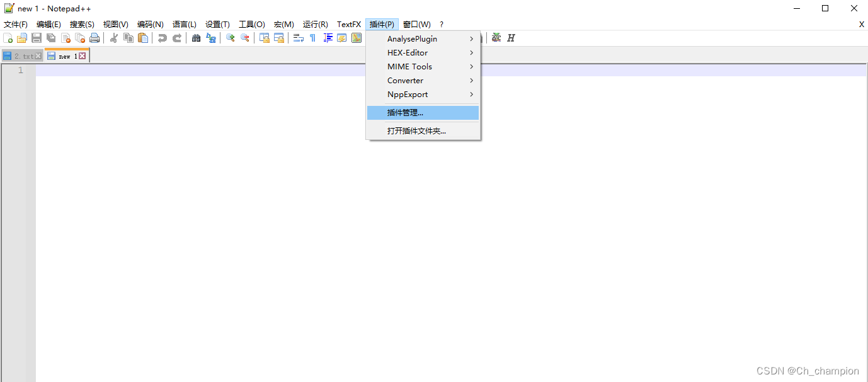
Task: Expand the HEX-Editor submenu
Action: pos(423,52)
